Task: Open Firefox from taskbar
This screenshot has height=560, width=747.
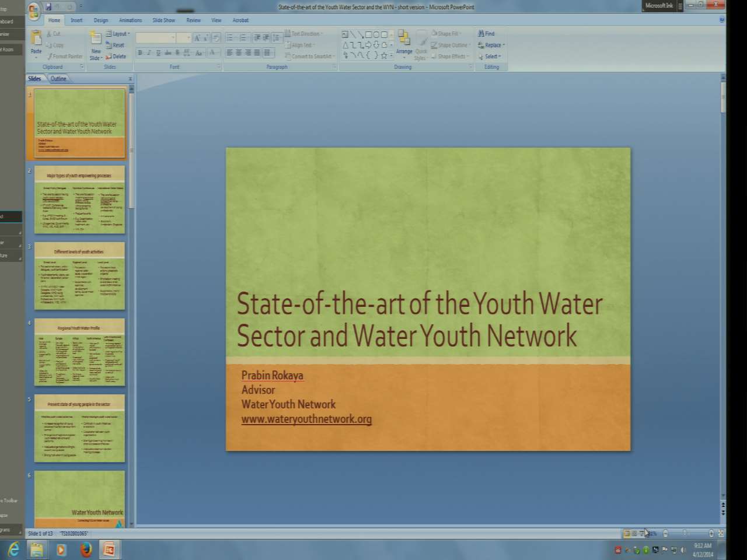Action: point(86,549)
